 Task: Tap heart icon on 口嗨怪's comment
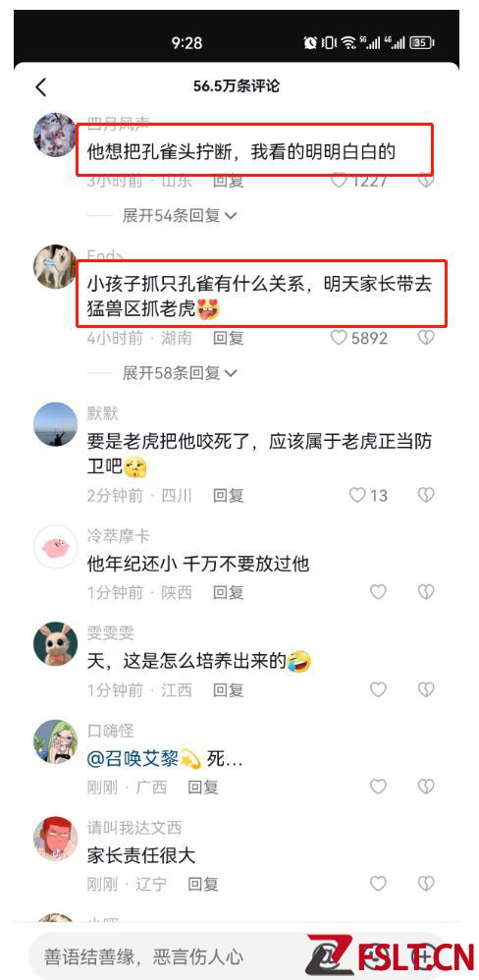tap(379, 787)
